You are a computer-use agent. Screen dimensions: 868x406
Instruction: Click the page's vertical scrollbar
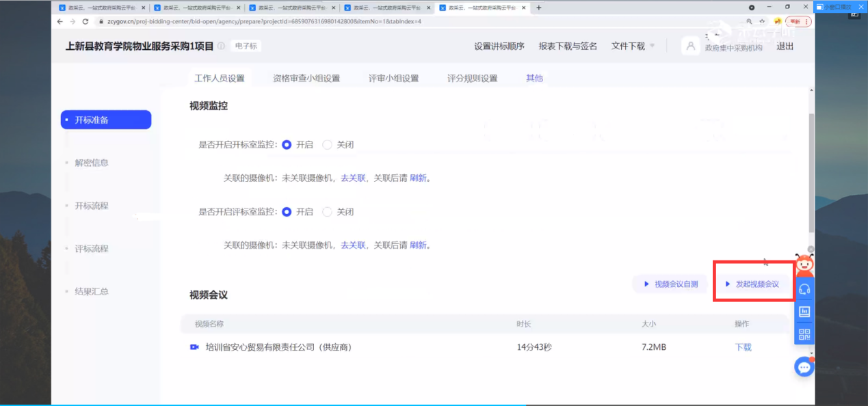pyautogui.click(x=811, y=171)
